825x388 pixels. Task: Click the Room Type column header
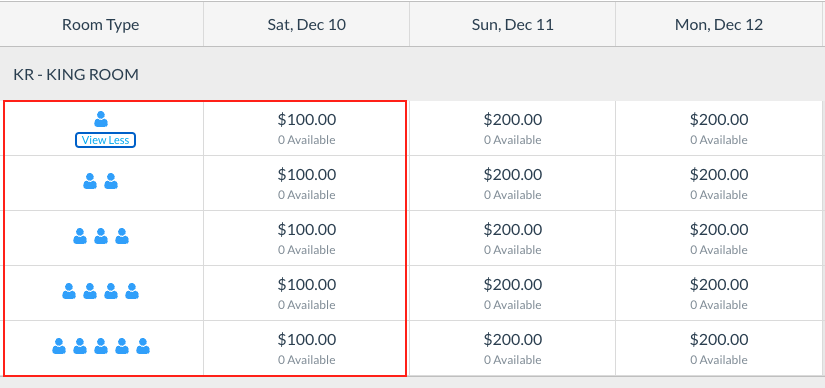click(100, 25)
